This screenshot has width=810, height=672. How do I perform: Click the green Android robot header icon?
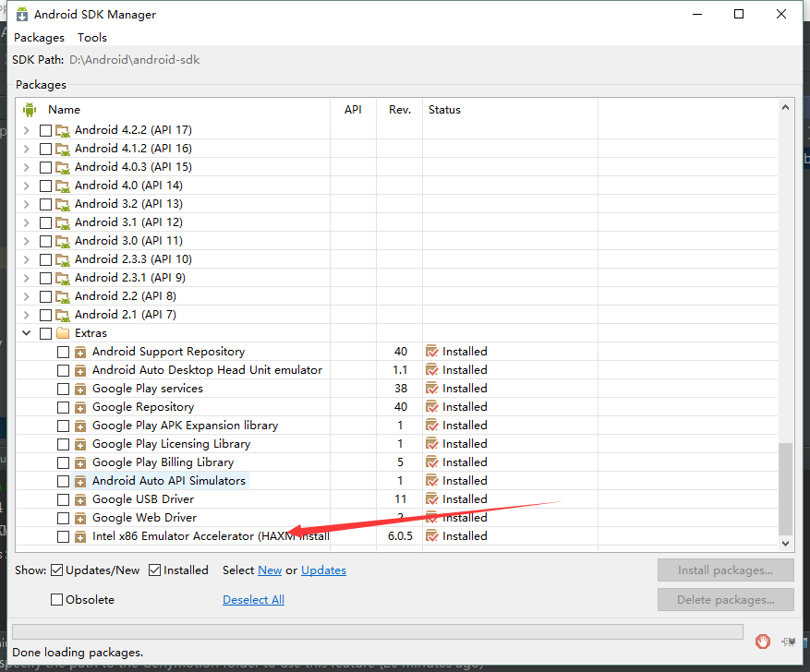pyautogui.click(x=30, y=110)
